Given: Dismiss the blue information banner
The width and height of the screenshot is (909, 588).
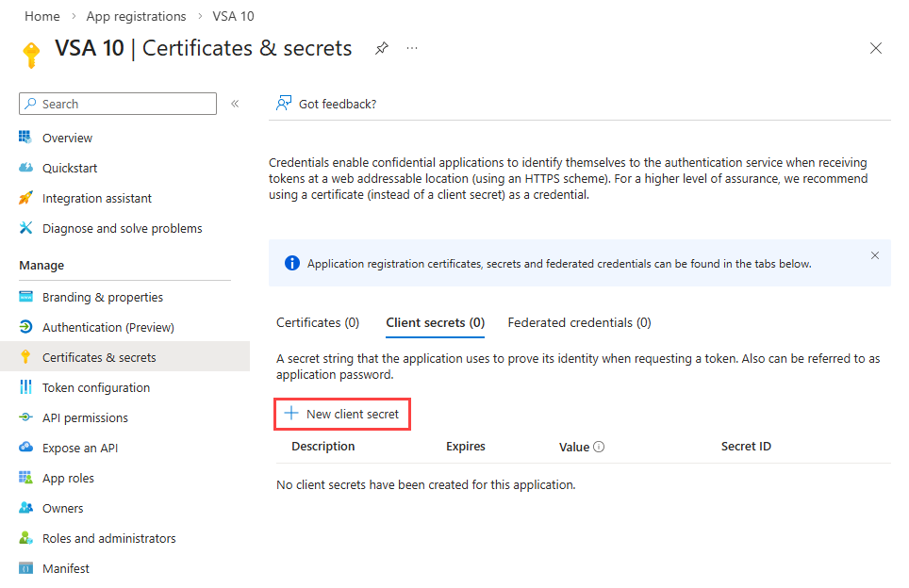Looking at the screenshot, I should point(875,255).
